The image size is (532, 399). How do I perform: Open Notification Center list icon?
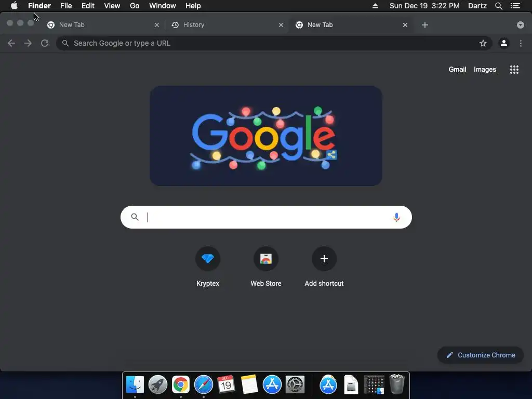click(515, 6)
